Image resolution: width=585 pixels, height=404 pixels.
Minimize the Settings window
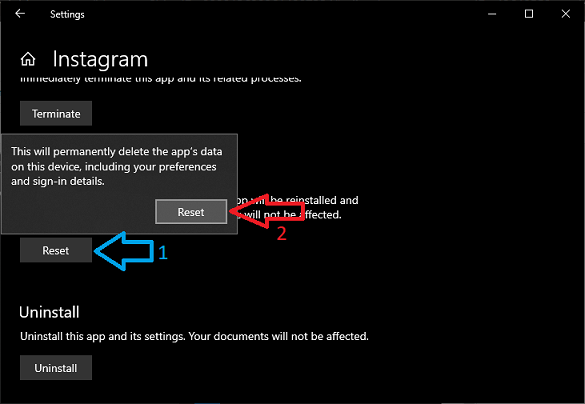click(492, 14)
